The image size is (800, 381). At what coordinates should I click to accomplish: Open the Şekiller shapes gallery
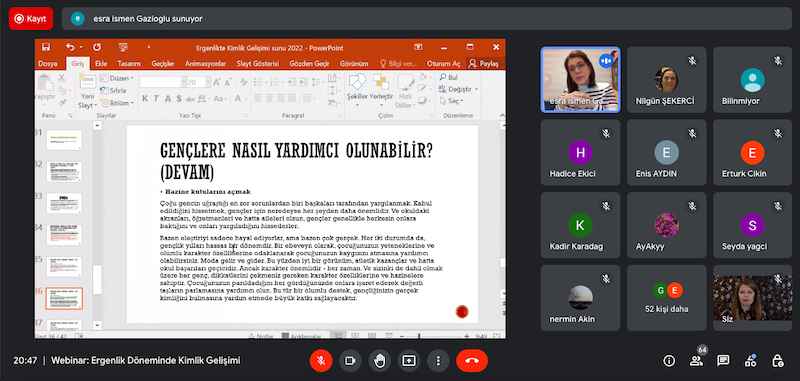(x=357, y=91)
